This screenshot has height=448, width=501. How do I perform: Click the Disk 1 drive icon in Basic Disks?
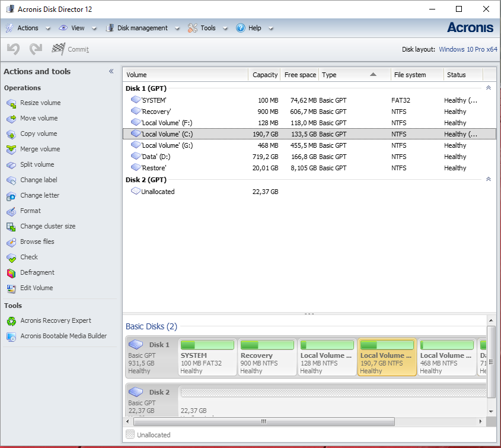136,344
